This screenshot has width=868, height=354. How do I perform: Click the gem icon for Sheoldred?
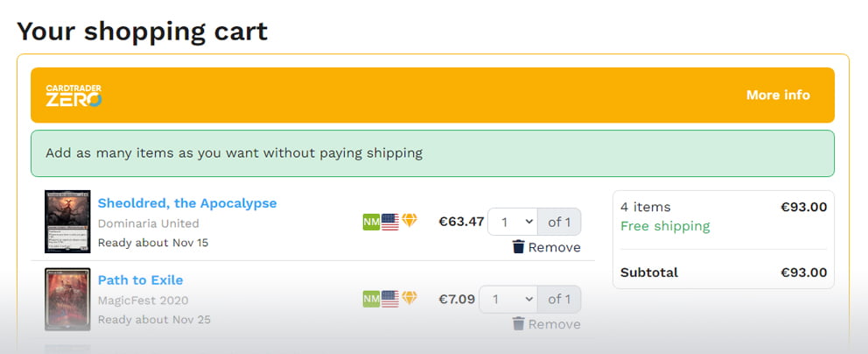(409, 222)
